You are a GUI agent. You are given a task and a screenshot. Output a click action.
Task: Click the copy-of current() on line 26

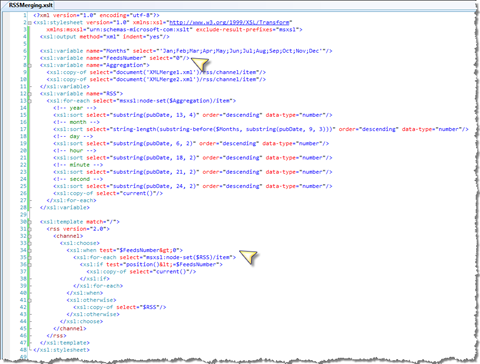pos(108,193)
